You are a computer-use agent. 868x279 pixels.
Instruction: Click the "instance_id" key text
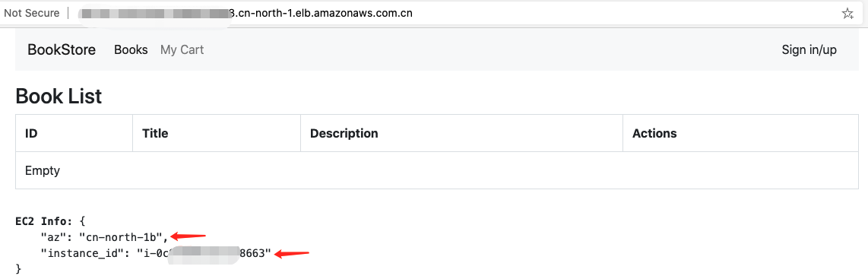tap(84, 254)
